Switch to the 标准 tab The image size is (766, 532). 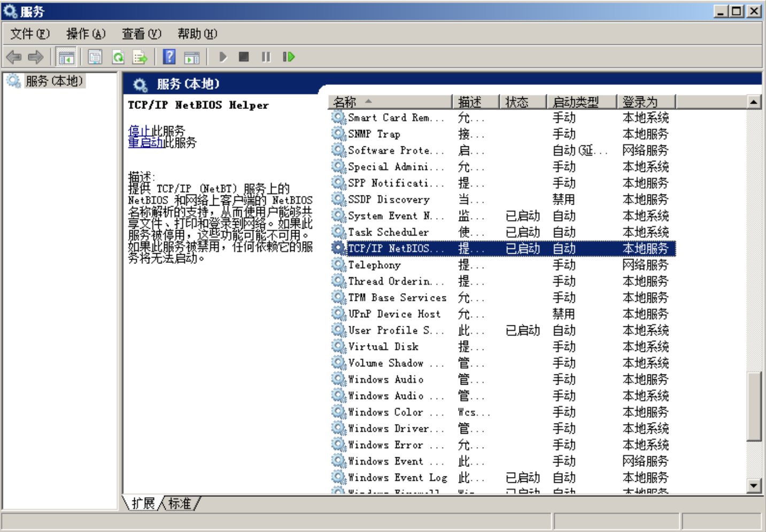[x=180, y=503]
